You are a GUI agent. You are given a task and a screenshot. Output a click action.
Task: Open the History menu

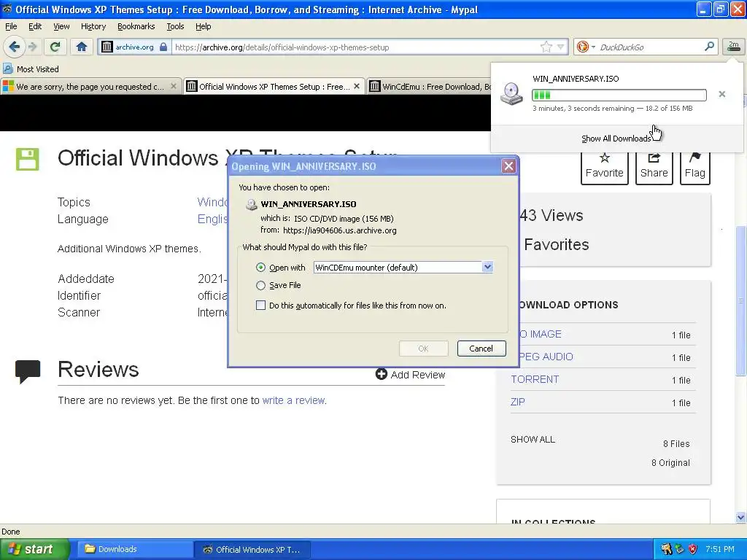(93, 26)
